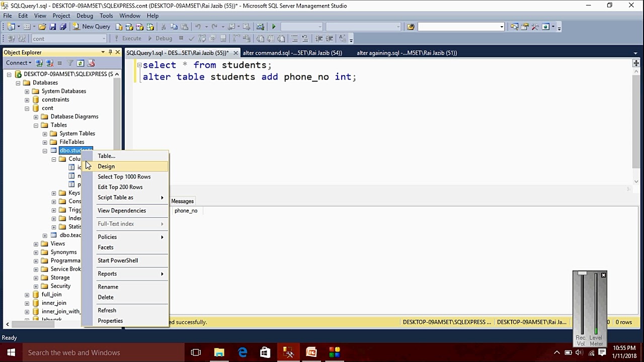
Task: Open the View menu
Action: (40, 16)
